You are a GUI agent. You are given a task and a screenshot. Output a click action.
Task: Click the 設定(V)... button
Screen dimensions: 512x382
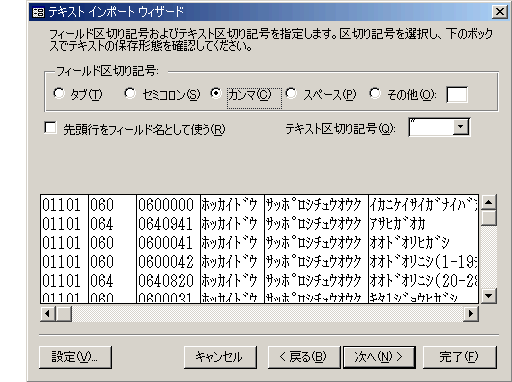[75, 357]
